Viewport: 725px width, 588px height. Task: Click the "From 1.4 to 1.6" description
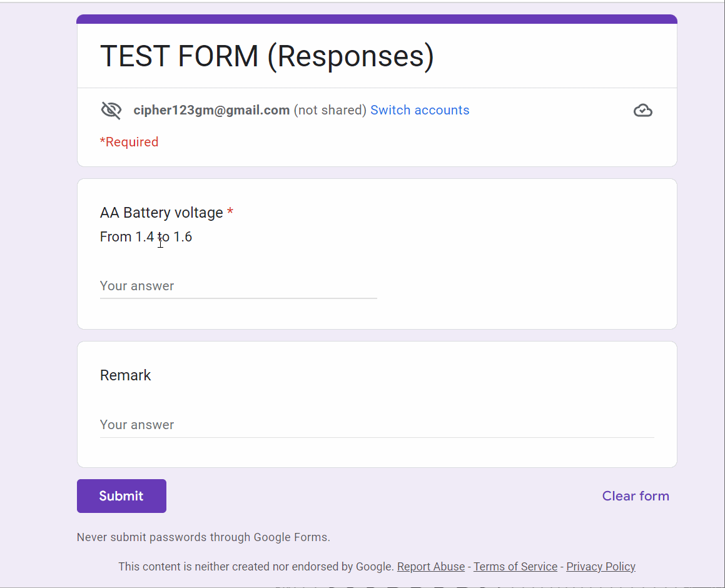146,237
